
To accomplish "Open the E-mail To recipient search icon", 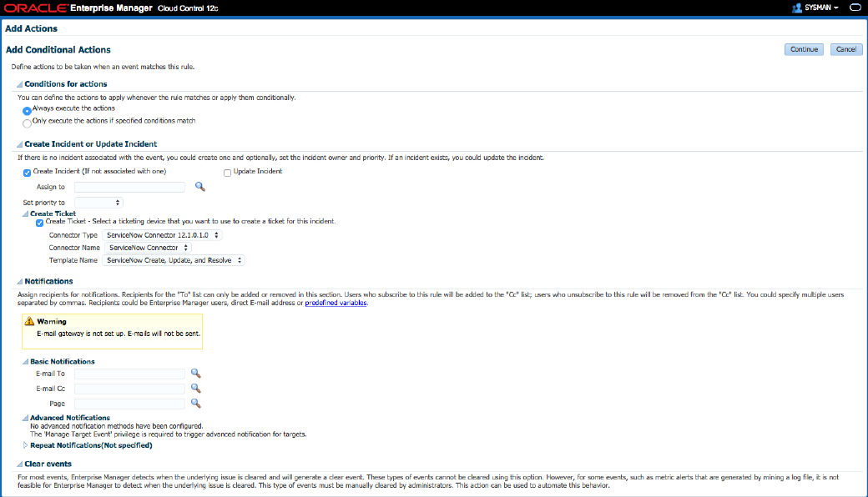I will [195, 373].
